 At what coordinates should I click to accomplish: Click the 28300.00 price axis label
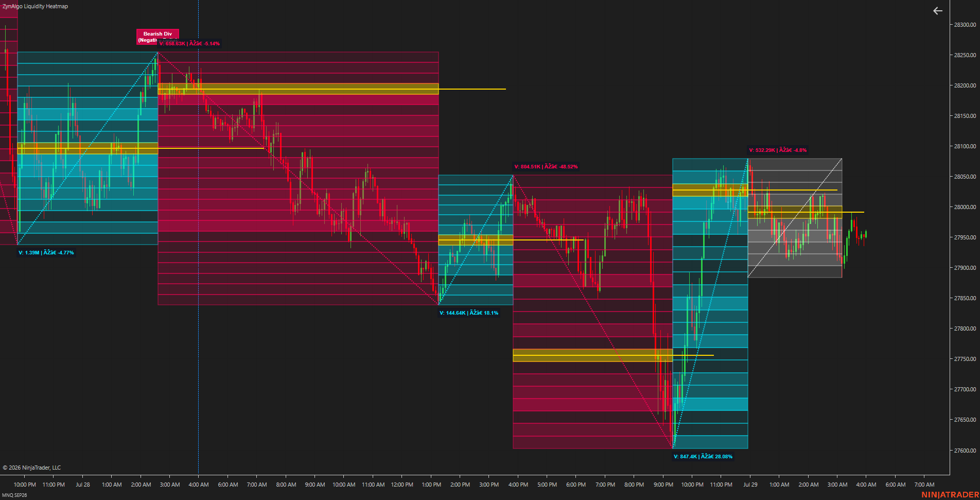965,25
